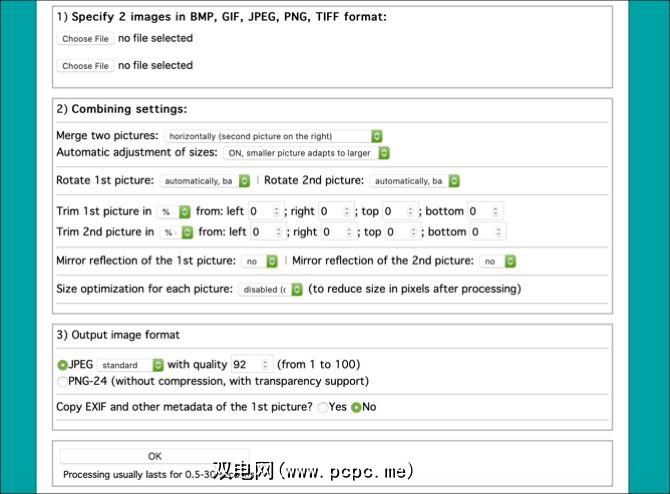Expand Size optimization for each picture dropdown
The width and height of the screenshot is (670, 494).
click(270, 290)
